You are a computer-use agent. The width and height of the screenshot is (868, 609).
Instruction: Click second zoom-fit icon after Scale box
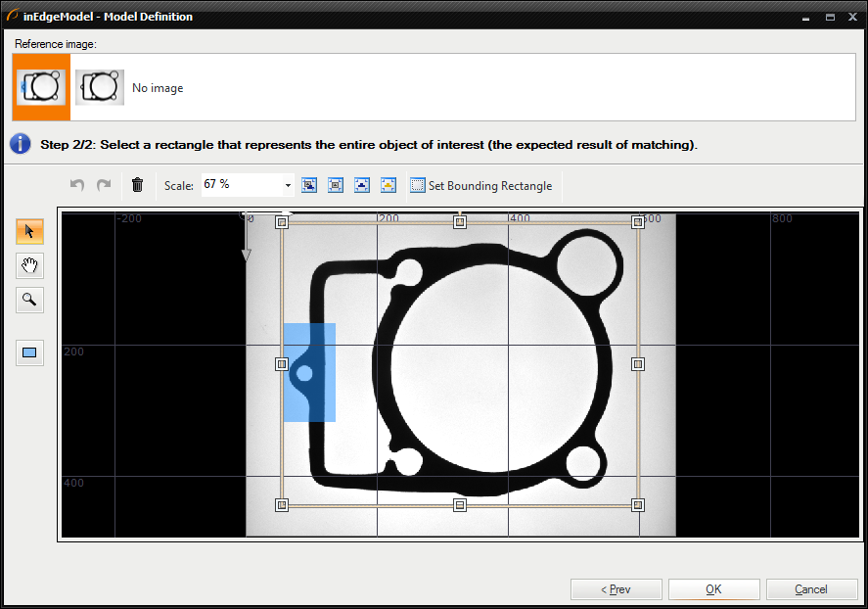[x=336, y=185]
